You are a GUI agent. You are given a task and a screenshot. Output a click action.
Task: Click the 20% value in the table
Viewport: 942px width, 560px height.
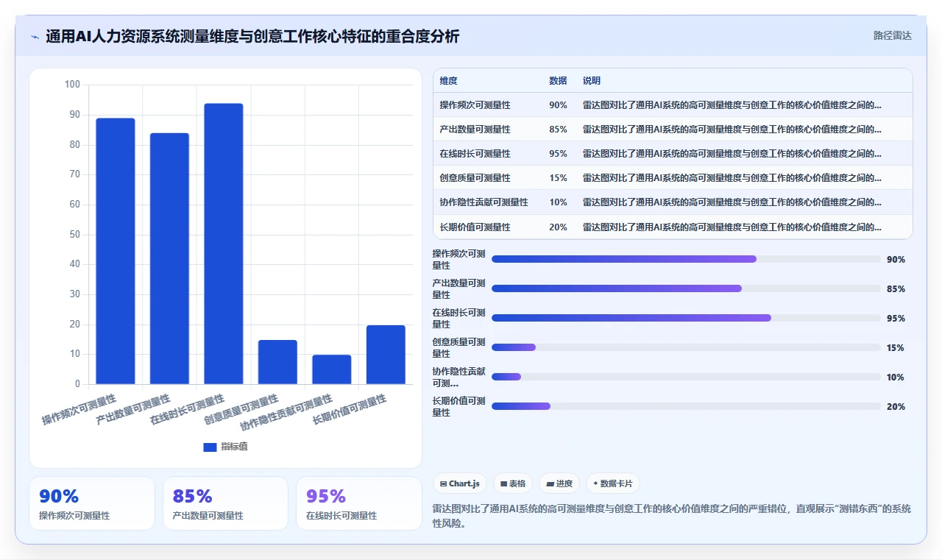tap(558, 227)
